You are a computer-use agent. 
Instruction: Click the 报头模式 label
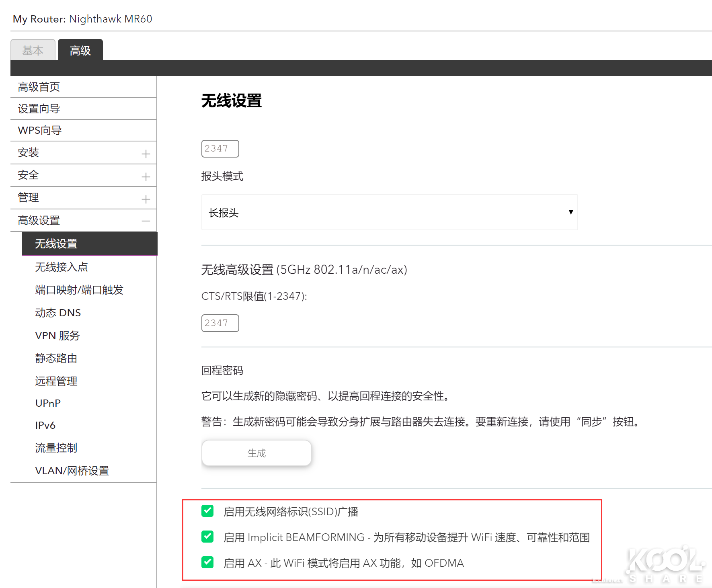222,176
